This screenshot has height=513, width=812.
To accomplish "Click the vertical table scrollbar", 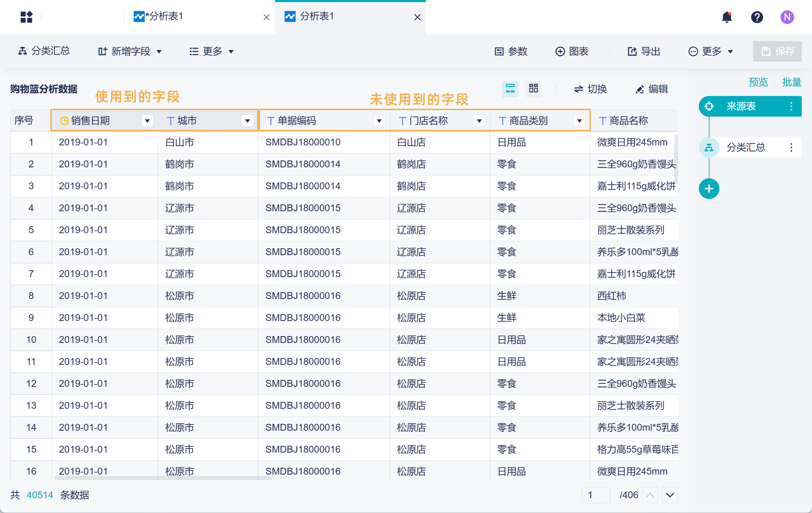I will click(x=676, y=159).
